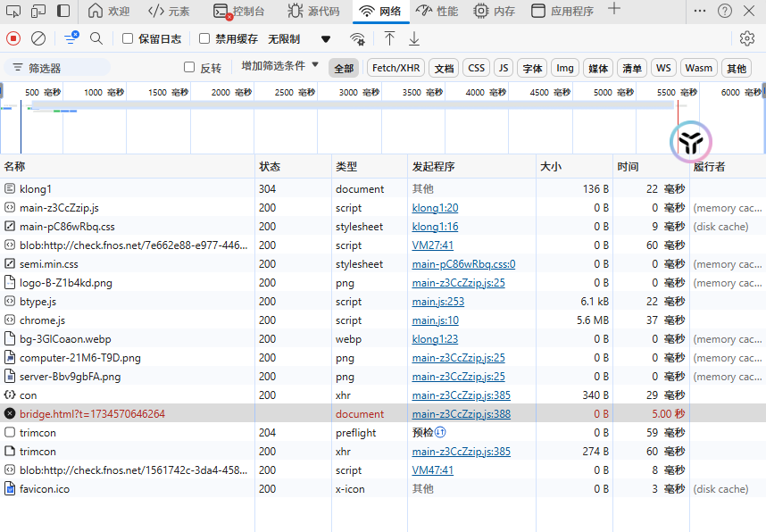Filter requests by Wasm

698,68
